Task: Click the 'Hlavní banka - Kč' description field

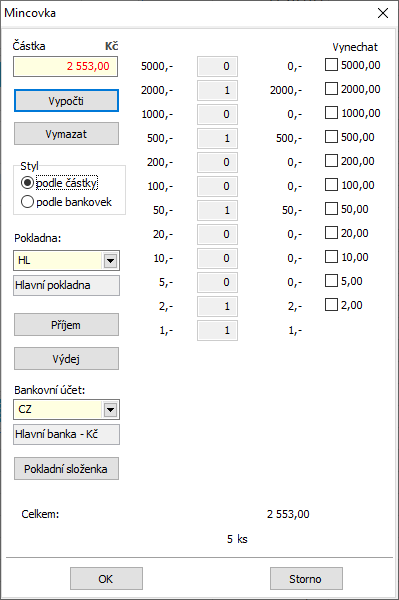Action: click(66, 434)
